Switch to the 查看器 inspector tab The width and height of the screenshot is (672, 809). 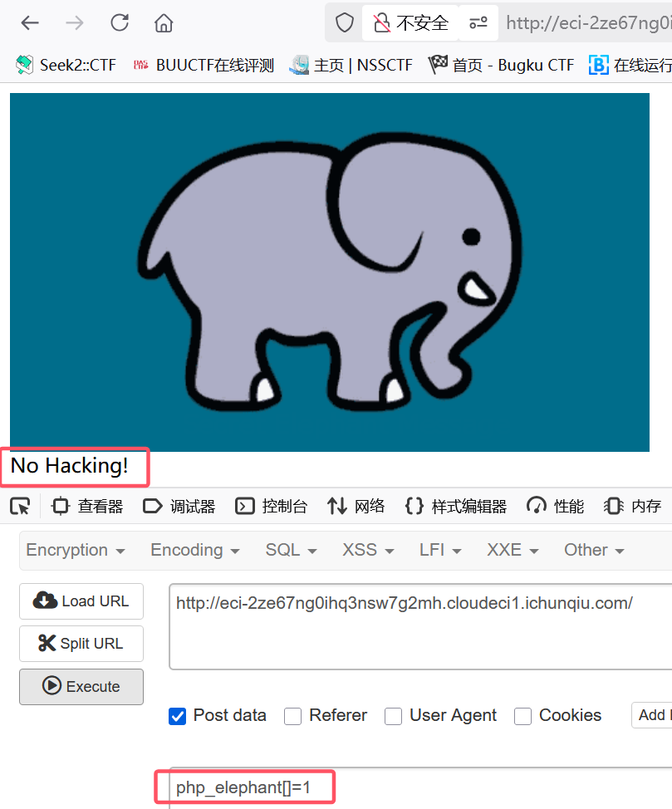[87, 506]
